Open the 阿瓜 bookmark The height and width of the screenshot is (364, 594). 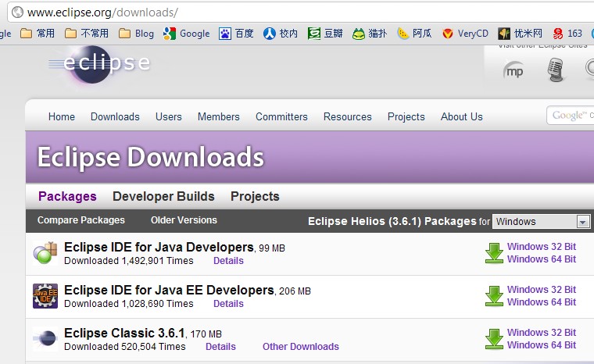pos(414,34)
